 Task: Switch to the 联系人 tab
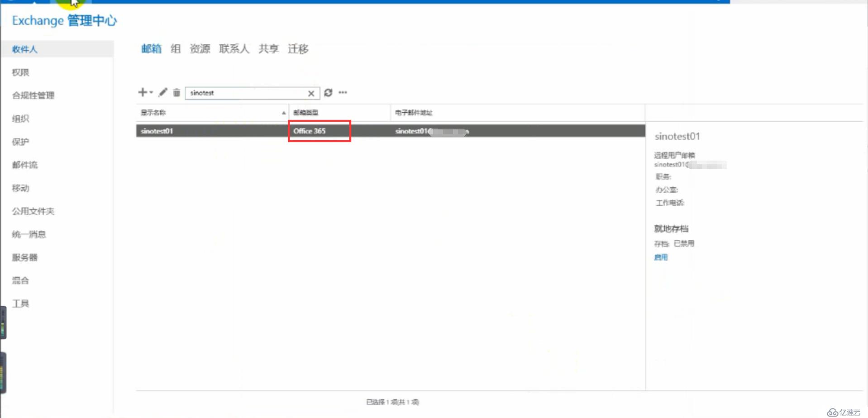click(234, 48)
